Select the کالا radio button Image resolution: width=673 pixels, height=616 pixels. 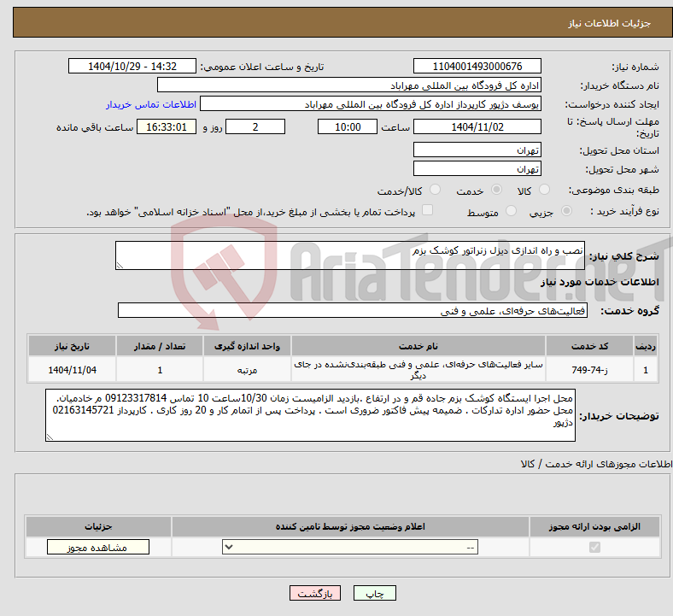[544, 190]
